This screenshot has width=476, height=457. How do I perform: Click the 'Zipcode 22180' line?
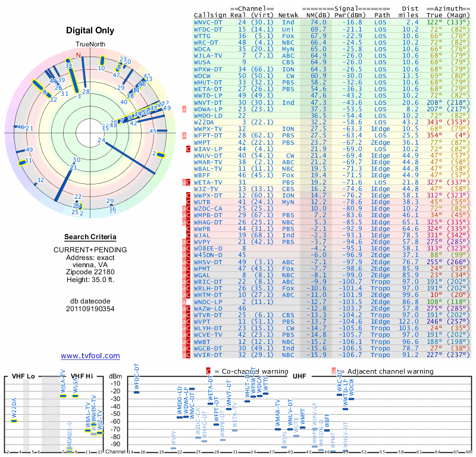[90, 272]
